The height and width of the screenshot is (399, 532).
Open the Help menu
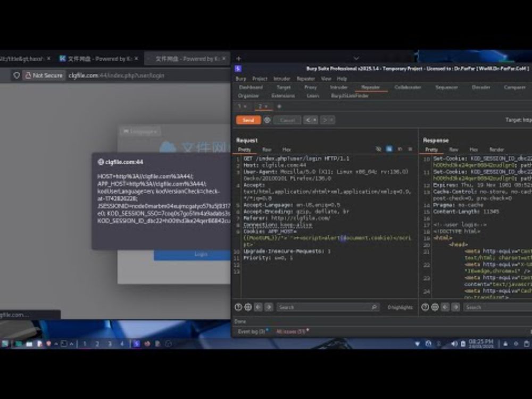tap(342, 79)
